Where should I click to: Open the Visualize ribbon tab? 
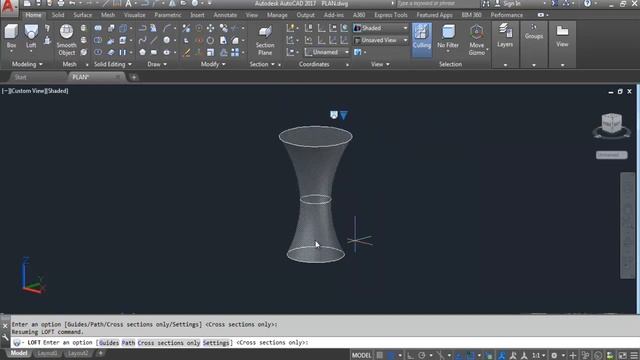tap(135, 15)
